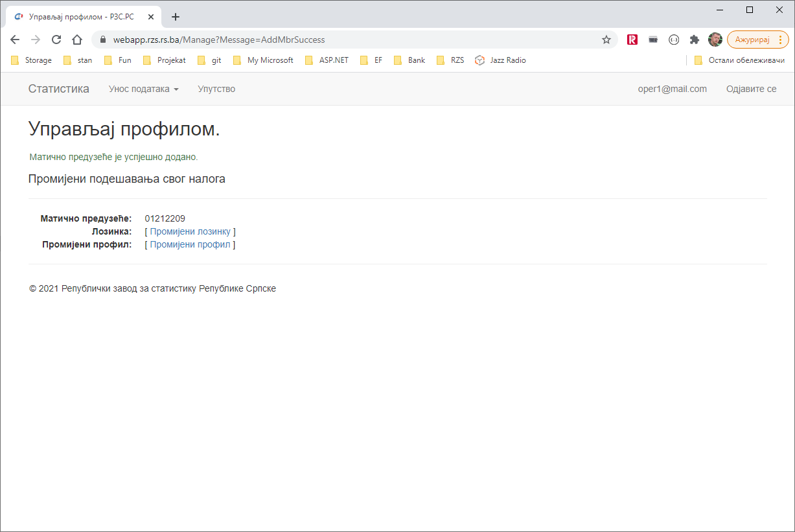Click the browser back arrow icon
Screen dimensions: 795x532
pos(15,40)
